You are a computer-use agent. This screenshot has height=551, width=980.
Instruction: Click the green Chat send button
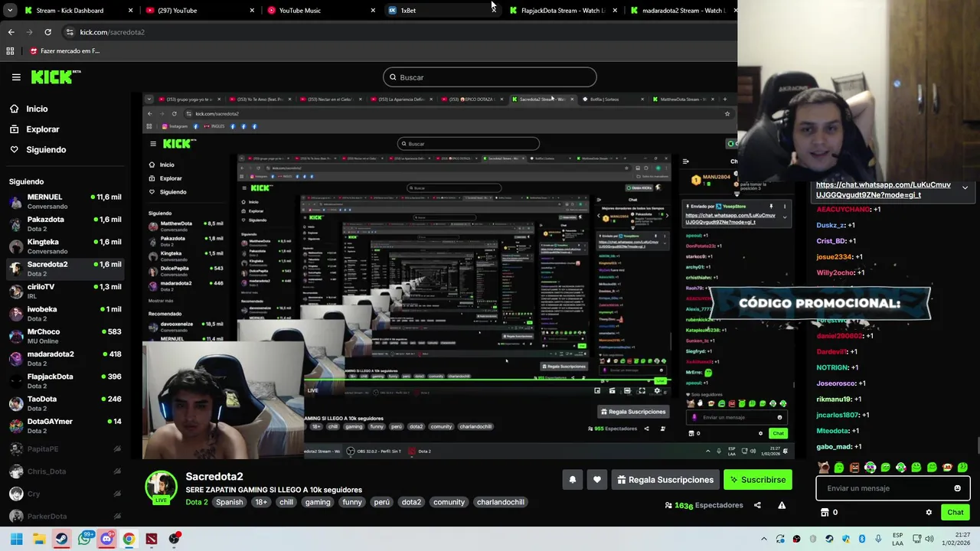point(955,513)
